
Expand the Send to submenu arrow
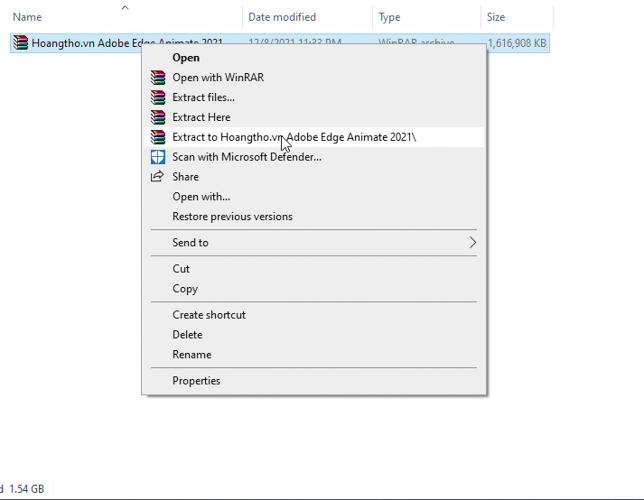pyautogui.click(x=473, y=243)
